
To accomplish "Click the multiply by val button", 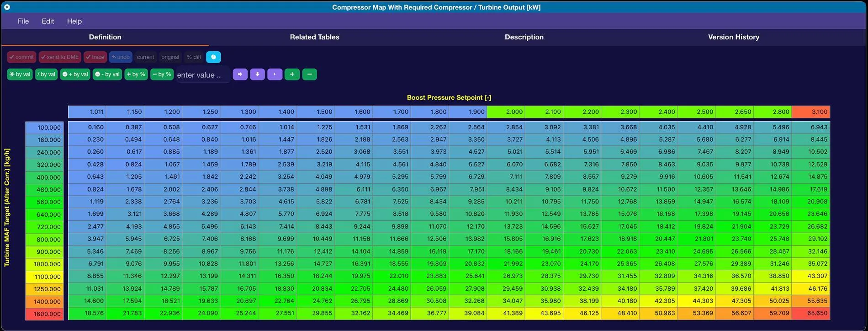I will 20,75.
